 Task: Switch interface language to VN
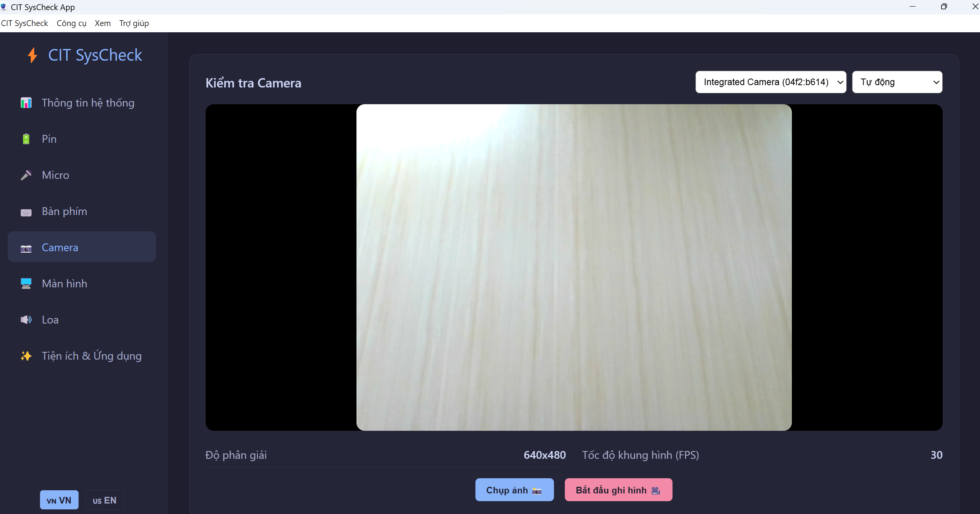click(59, 500)
